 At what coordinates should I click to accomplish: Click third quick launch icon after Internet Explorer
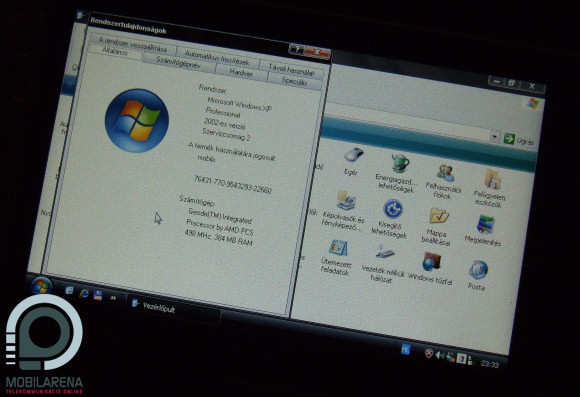tap(98, 295)
